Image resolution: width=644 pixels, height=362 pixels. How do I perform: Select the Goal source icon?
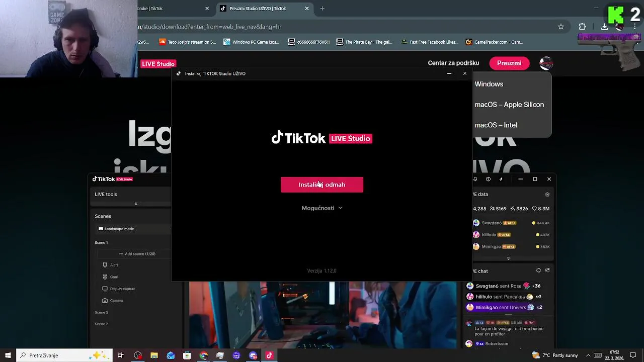click(105, 277)
